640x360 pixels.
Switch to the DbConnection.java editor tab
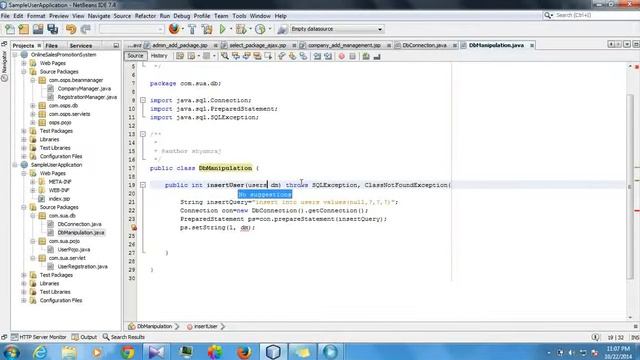[424, 45]
